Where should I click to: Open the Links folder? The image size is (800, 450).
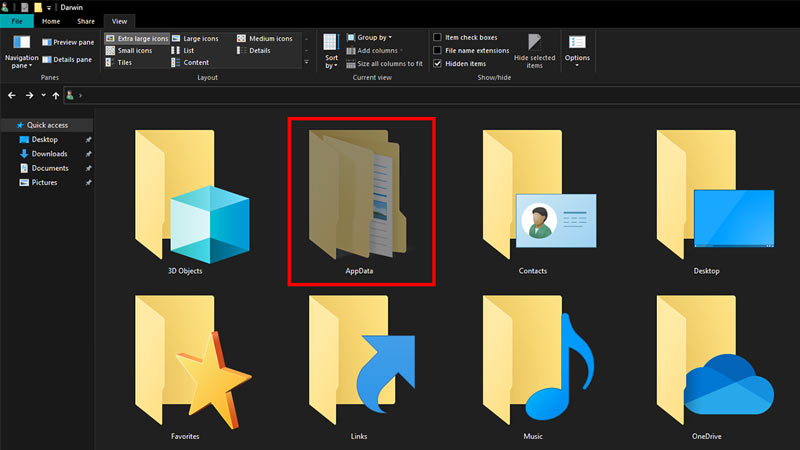pyautogui.click(x=361, y=367)
